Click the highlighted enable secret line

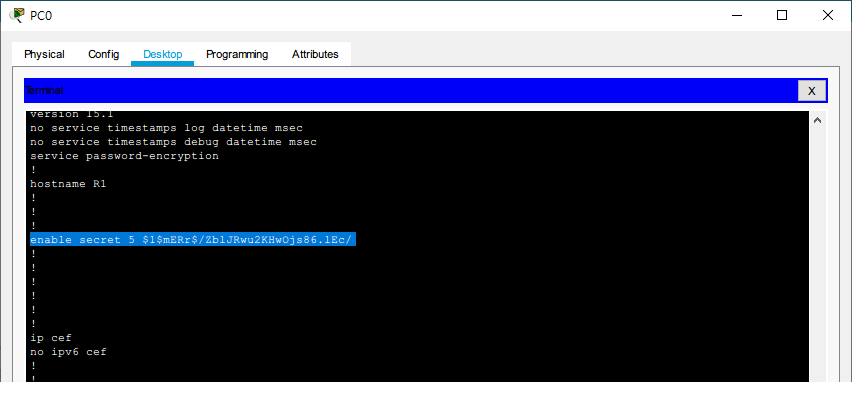pyautogui.click(x=193, y=240)
